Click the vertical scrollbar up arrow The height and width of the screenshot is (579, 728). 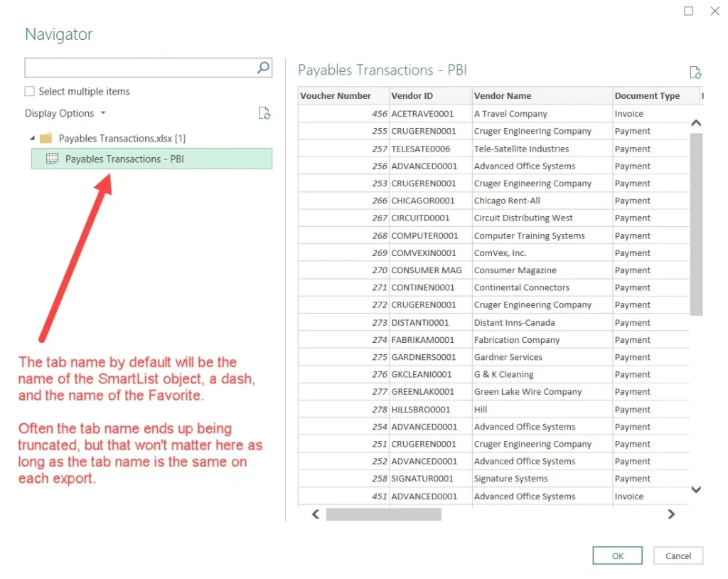(x=696, y=122)
